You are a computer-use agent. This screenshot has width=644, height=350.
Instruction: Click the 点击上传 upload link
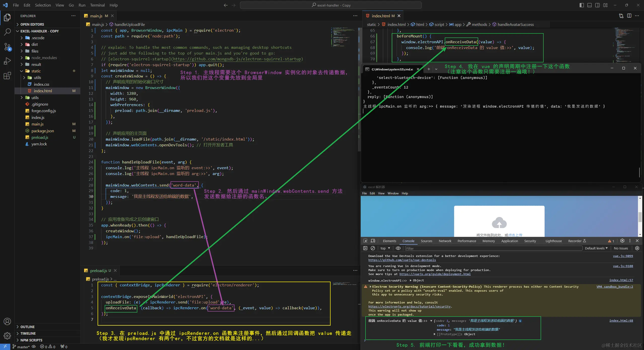point(515,235)
